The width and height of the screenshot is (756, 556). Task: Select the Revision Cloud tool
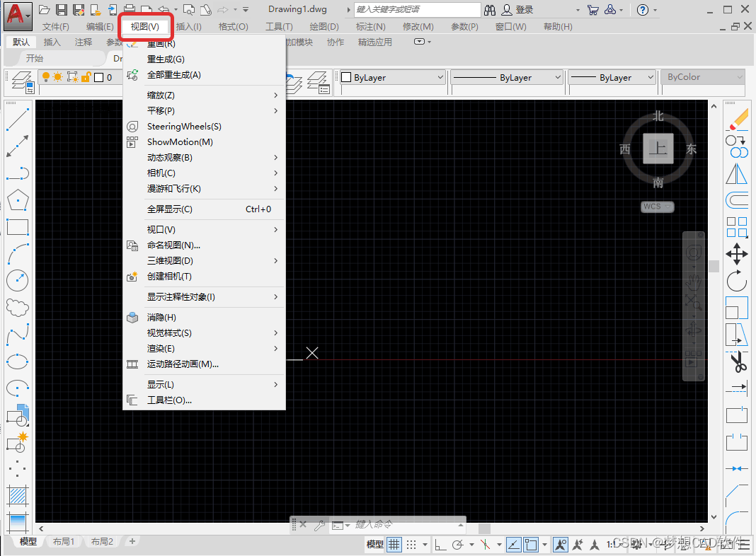pos(18,308)
